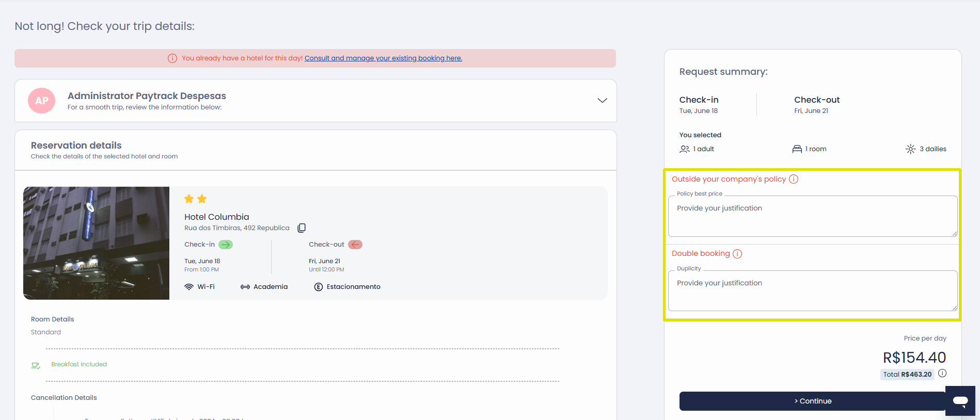The image size is (980, 420).
Task: Click the first hotel rating star
Action: (189, 199)
